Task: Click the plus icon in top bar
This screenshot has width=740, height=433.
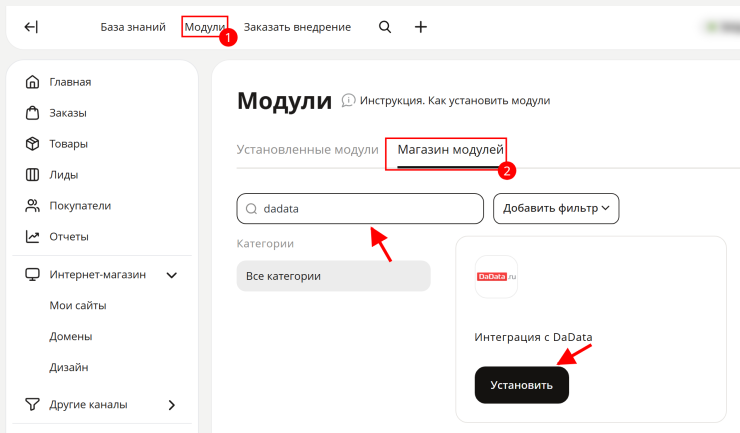Action: (420, 27)
